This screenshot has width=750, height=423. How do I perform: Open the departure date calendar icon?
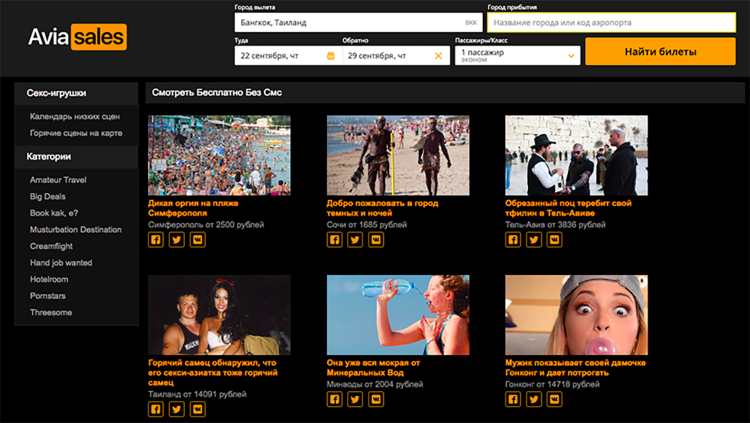click(331, 56)
